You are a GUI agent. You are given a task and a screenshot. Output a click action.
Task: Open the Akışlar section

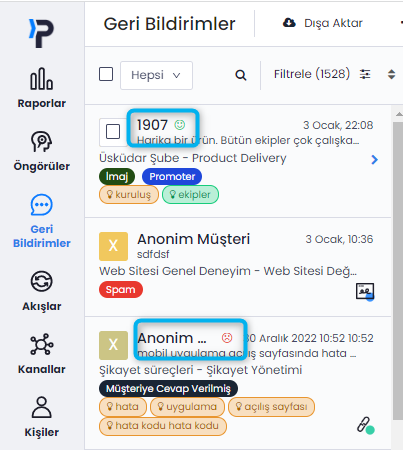point(42,291)
